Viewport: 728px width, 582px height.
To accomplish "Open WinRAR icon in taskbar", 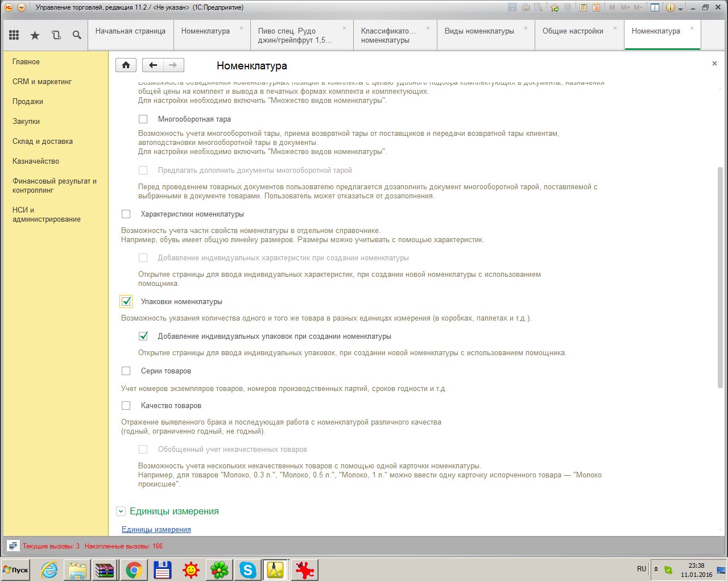I will click(105, 570).
